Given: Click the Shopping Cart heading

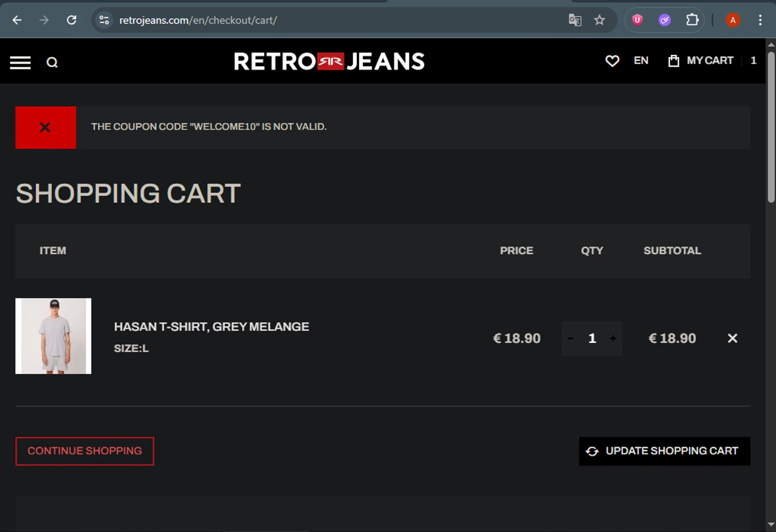Looking at the screenshot, I should (128, 194).
